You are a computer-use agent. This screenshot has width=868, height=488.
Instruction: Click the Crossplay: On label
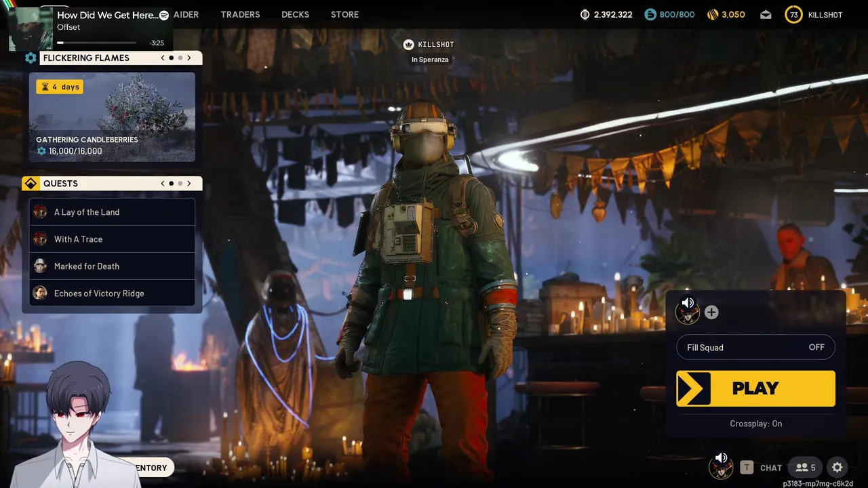click(x=755, y=424)
